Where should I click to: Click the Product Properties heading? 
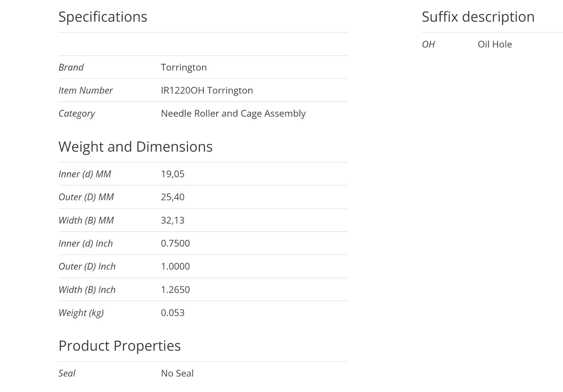(120, 346)
